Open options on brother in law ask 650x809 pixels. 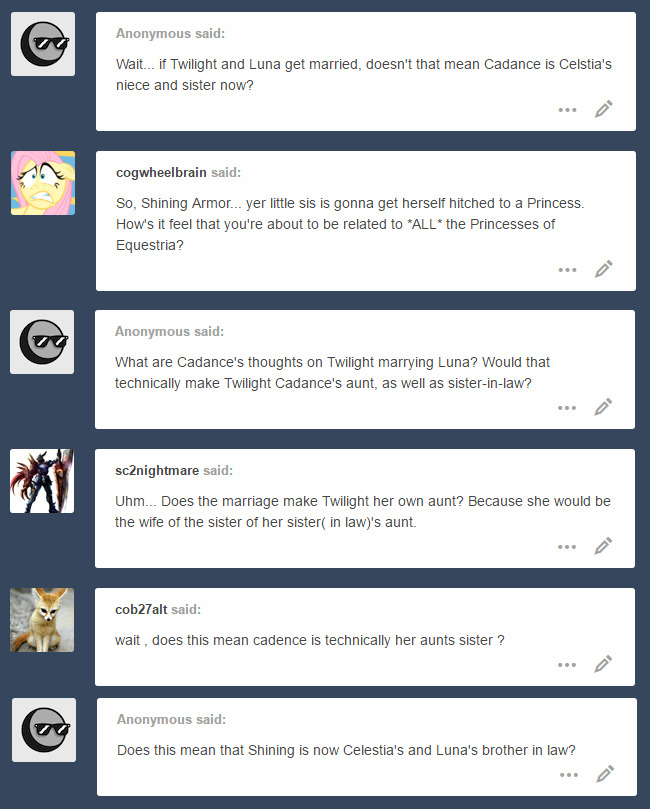569,775
